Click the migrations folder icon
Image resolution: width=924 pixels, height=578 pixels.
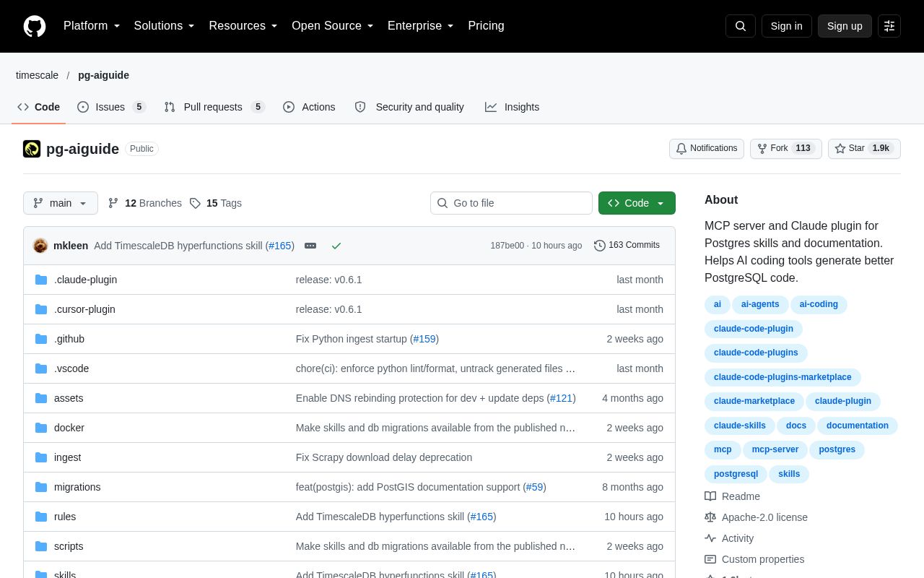click(41, 487)
